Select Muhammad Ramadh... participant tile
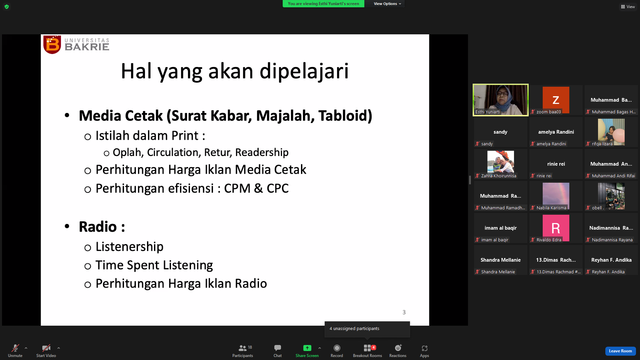The height and width of the screenshot is (360, 640). click(500, 196)
